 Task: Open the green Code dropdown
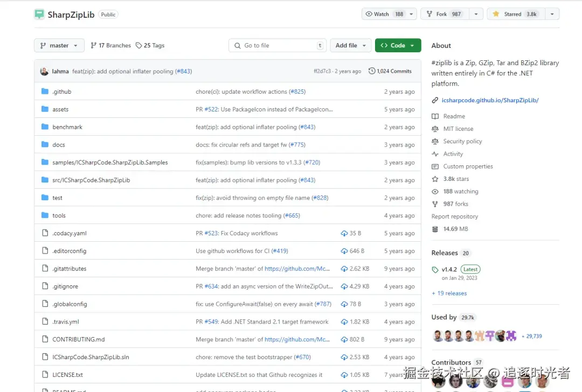[x=398, y=45]
